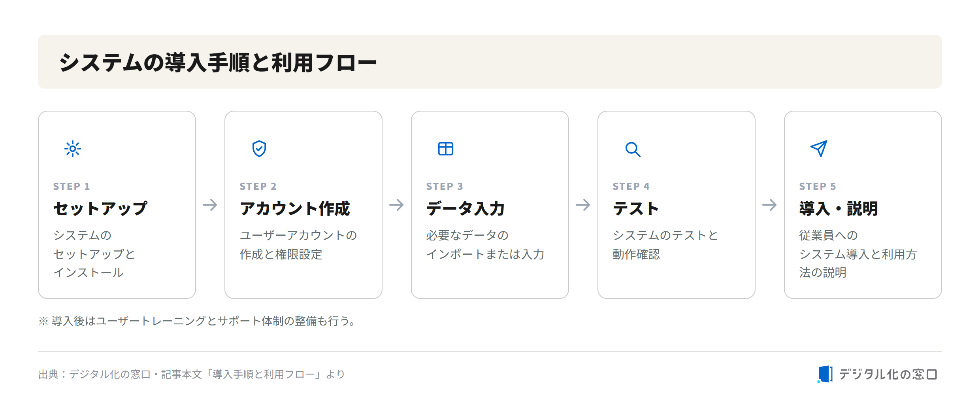Viewport: 980px width, 420px height.
Task: Click the システムの導入手順と利用フロー title
Action: pyautogui.click(x=218, y=62)
